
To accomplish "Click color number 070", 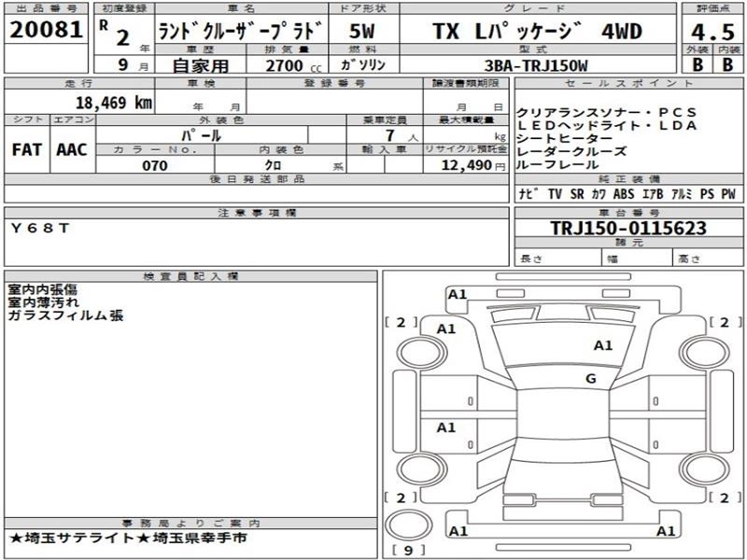I will coord(155,165).
